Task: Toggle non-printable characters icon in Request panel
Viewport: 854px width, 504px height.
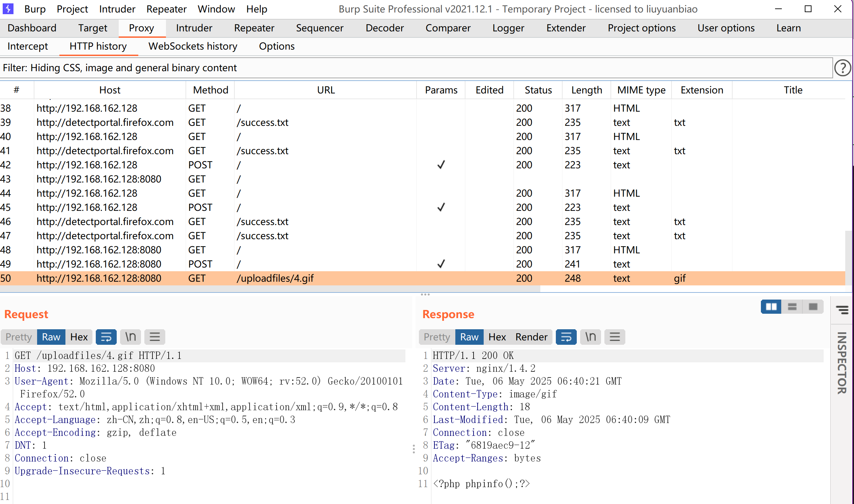Action: (131, 337)
